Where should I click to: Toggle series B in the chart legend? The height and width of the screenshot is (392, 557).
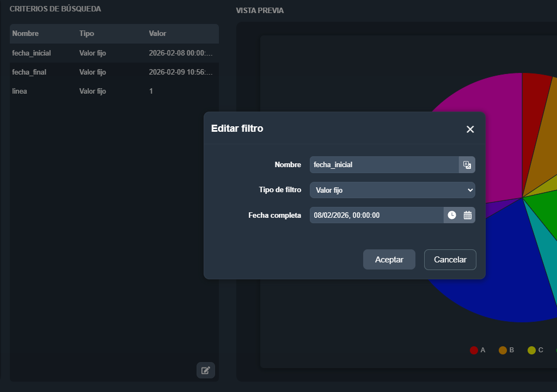(506, 350)
